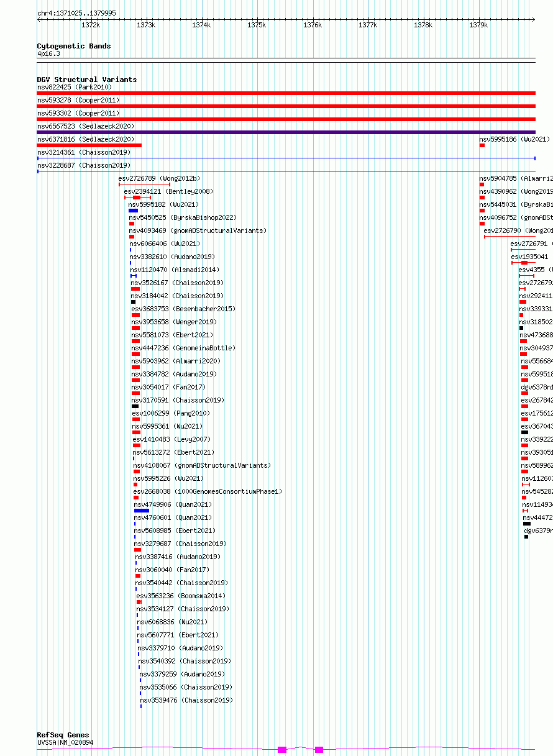Open nsv4093469 (gnomADStructuralVariants) entry
553x756 pixels.
(x=198, y=230)
